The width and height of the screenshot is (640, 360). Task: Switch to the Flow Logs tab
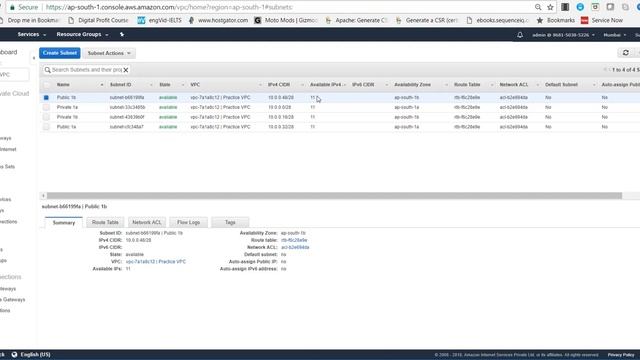pos(188,222)
